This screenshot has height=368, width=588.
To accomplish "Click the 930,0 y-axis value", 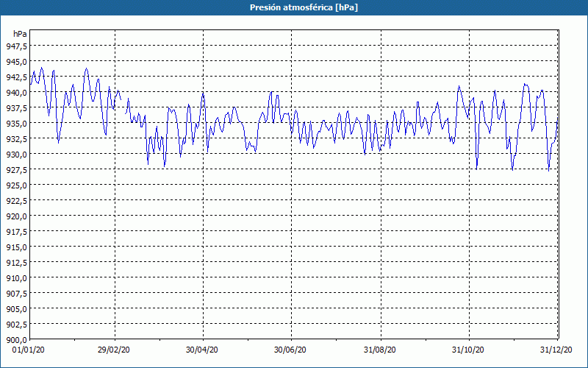I will pos(16,155).
